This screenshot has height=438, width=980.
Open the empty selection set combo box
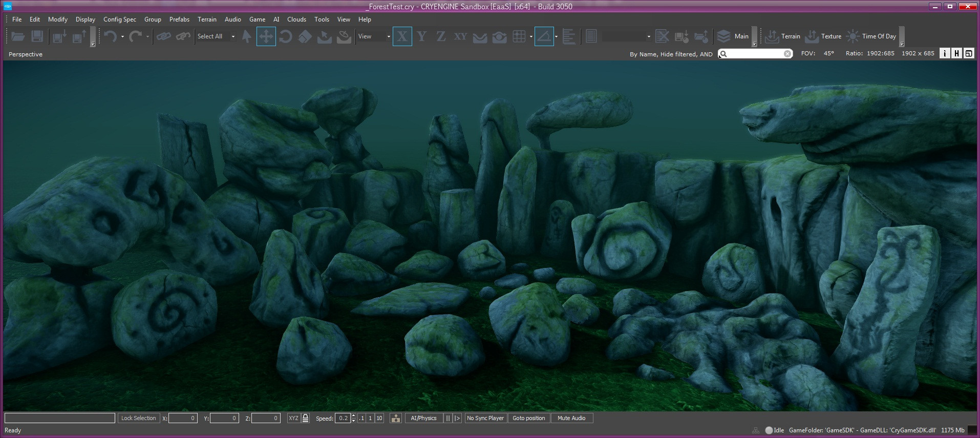pos(626,36)
